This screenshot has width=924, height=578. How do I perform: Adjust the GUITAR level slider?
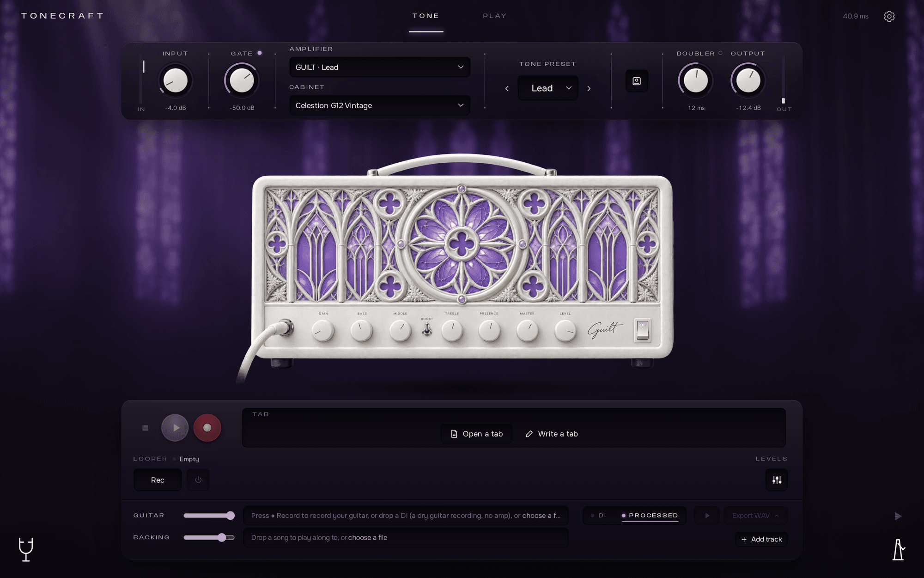209,516
